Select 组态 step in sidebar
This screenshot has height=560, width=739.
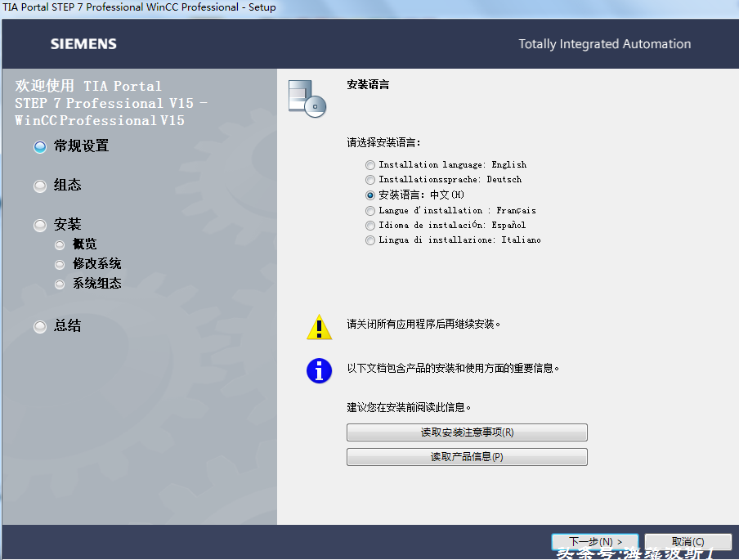coord(67,186)
